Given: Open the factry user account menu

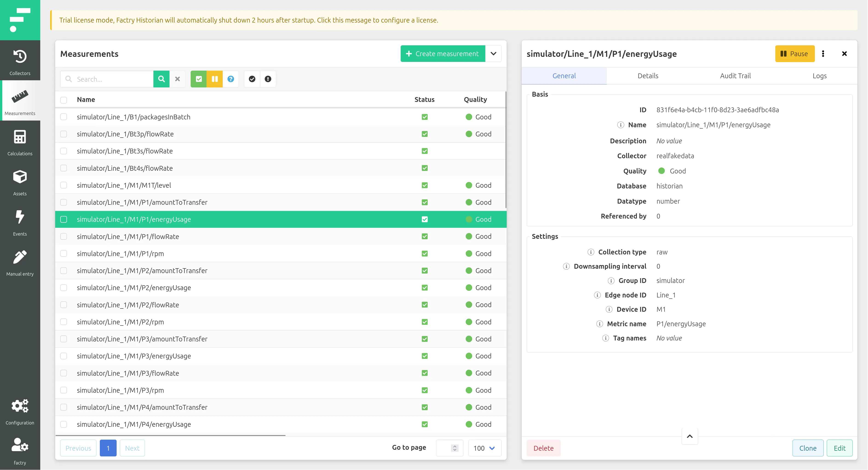Looking at the screenshot, I should 20,450.
